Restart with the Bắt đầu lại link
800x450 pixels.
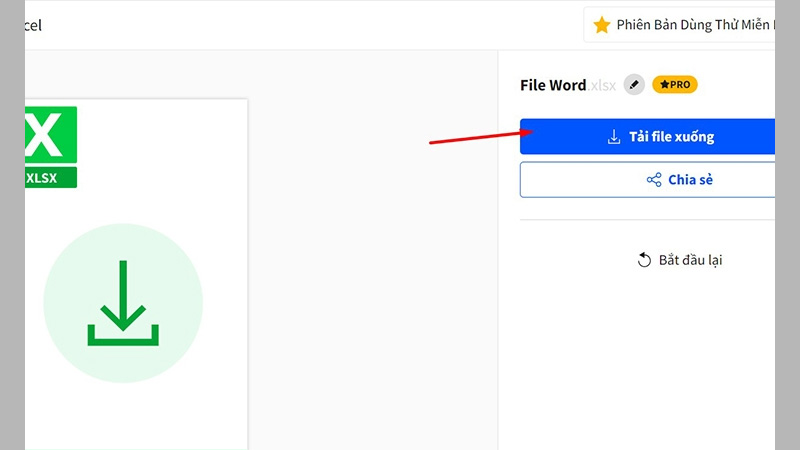(680, 260)
